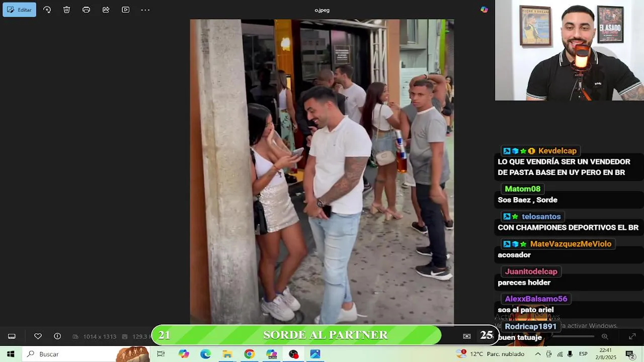Click the 'sos el pato ariel' message
This screenshot has height=362, width=644.
click(525, 310)
